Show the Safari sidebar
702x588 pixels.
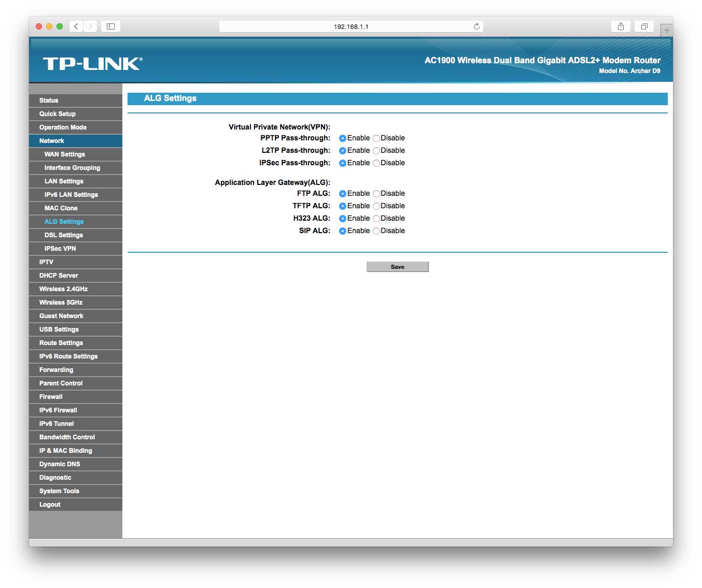pos(110,26)
